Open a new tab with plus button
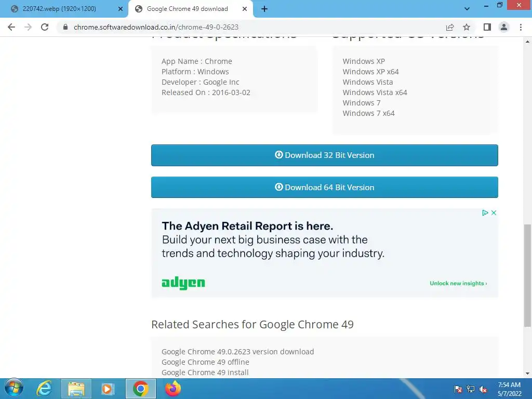This screenshot has height=399, width=532. pyautogui.click(x=264, y=9)
